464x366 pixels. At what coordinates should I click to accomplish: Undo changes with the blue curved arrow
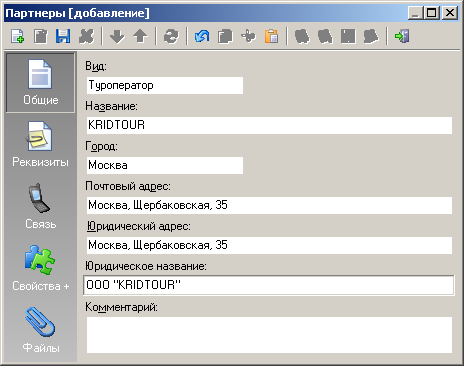(202, 36)
